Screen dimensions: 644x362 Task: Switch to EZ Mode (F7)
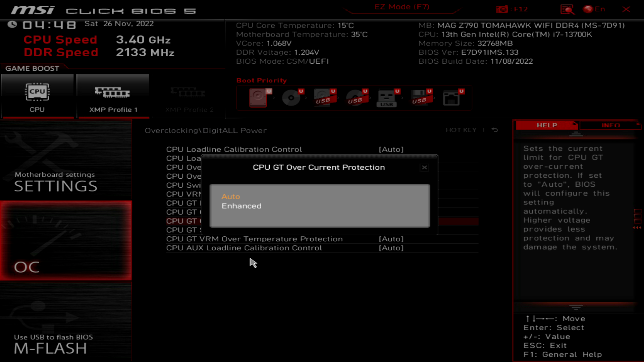[402, 7]
